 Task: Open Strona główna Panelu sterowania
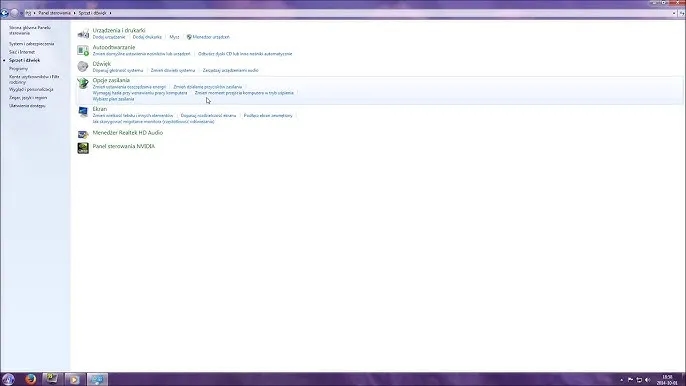[30, 30]
